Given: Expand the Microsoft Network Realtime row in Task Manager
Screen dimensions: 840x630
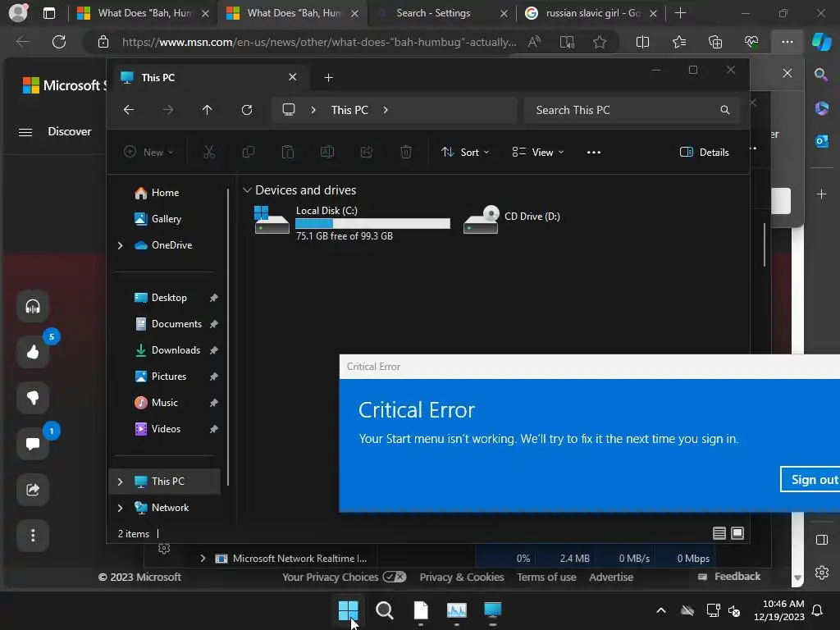Looking at the screenshot, I should pyautogui.click(x=203, y=558).
